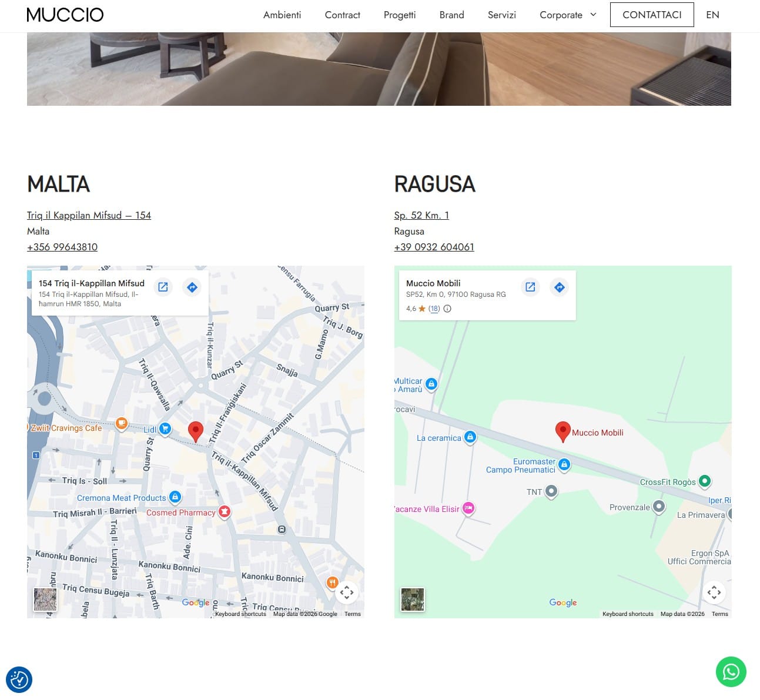Open the Triq il Kappilan Mifsud address link
760x700 pixels.
pyautogui.click(x=89, y=215)
